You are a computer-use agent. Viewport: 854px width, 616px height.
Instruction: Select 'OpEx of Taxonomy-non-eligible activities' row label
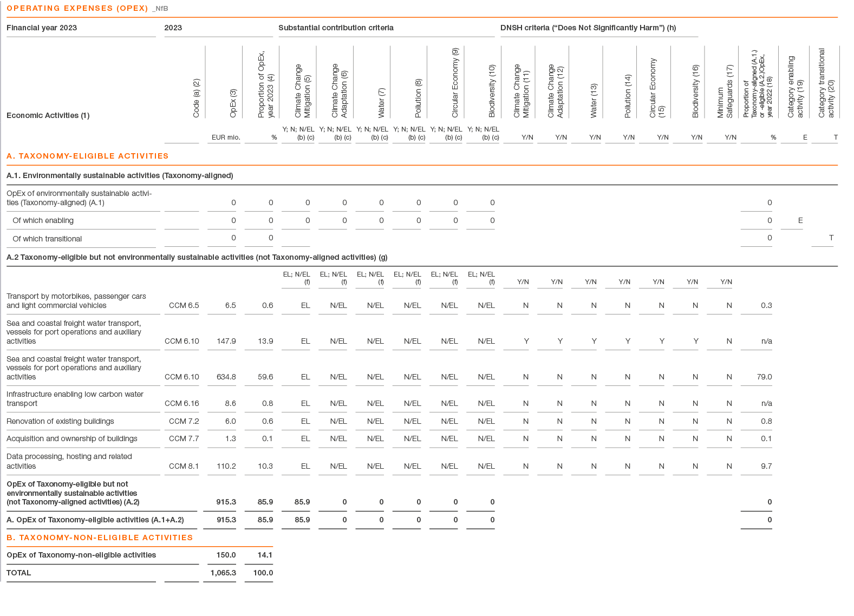(81, 555)
